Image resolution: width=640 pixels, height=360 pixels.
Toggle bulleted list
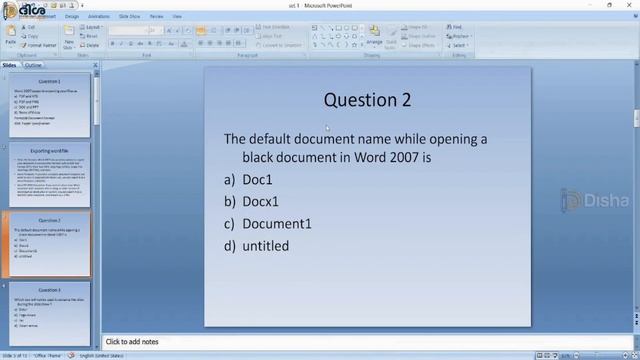(201, 30)
